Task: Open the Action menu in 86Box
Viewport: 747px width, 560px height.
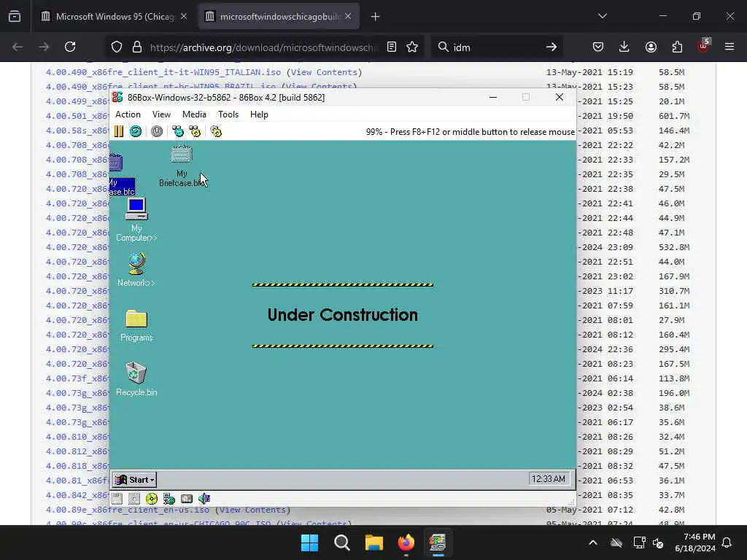Action: click(x=128, y=114)
